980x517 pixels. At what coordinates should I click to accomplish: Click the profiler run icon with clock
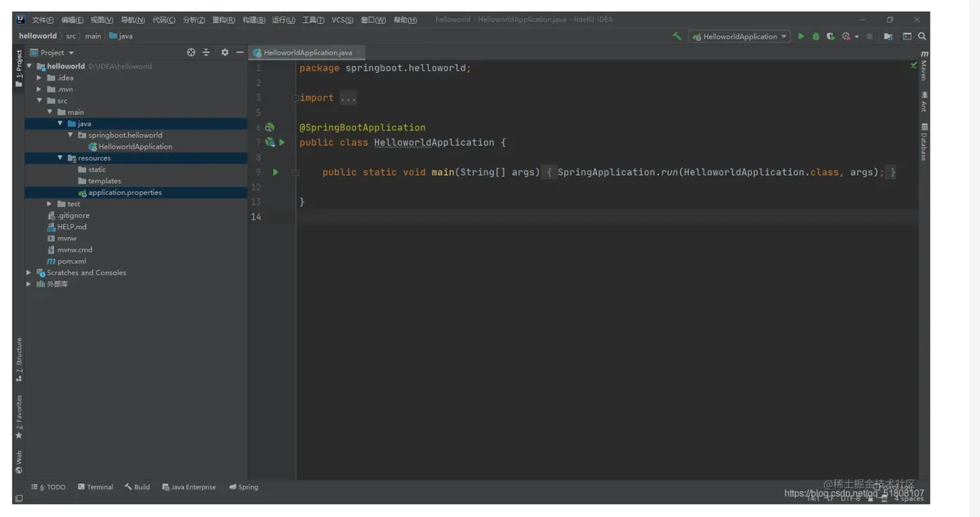click(x=846, y=36)
